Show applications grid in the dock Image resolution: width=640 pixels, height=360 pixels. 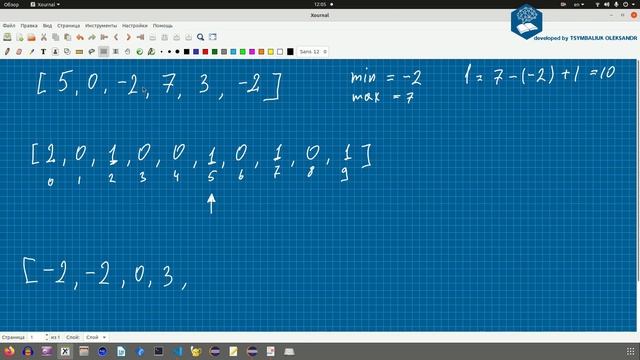tap(631, 351)
